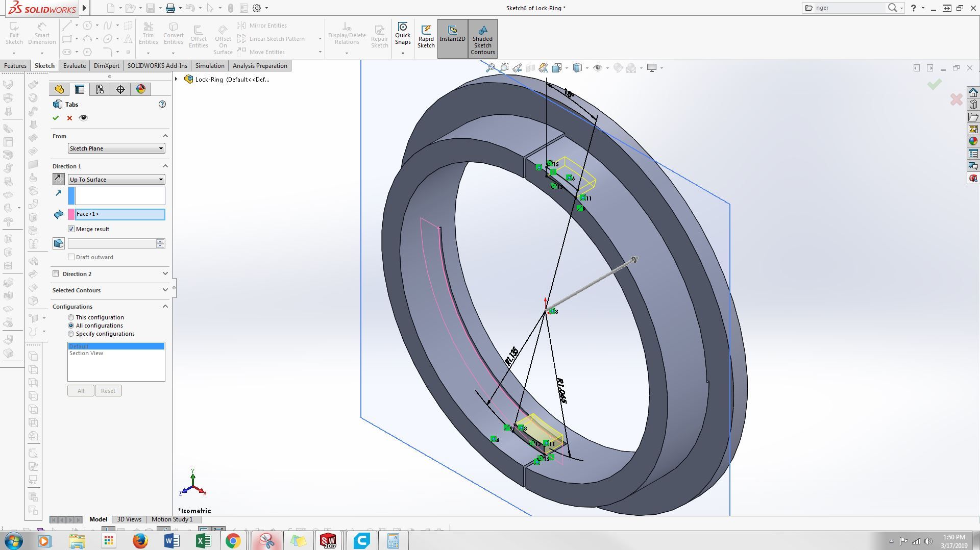Image resolution: width=980 pixels, height=550 pixels.
Task: Open the ConfigurationManager tab icon
Action: tap(100, 89)
